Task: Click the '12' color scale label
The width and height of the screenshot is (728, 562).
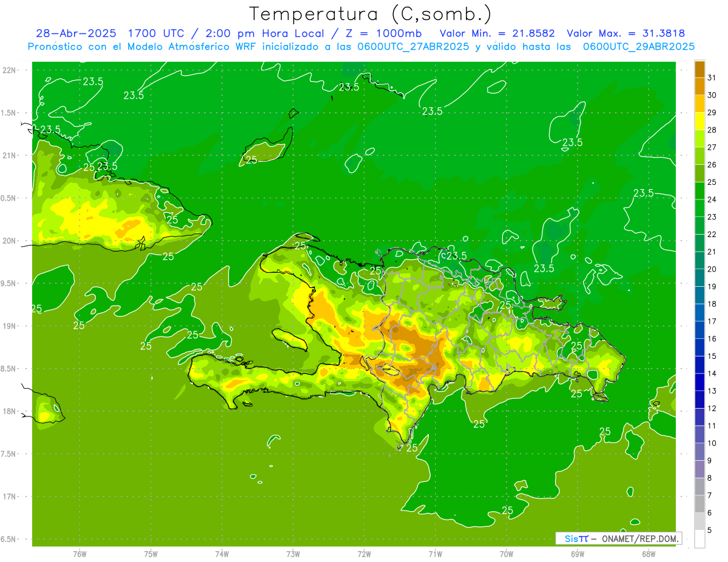Action: click(712, 409)
